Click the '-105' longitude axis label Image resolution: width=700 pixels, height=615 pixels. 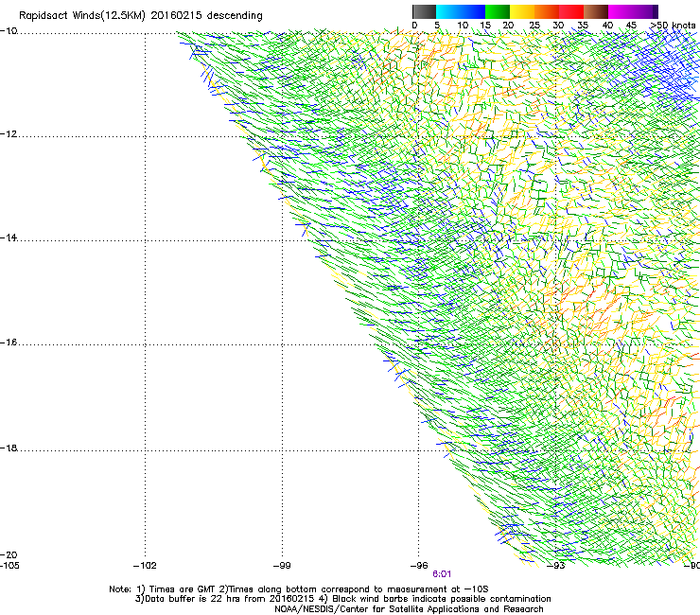[x=9, y=566]
